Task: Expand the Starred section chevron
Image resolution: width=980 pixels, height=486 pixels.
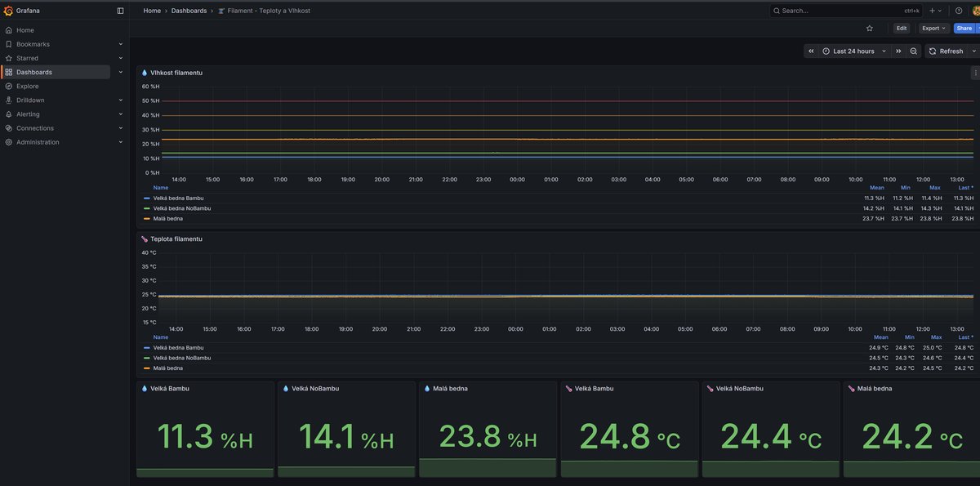Action: 120,58
